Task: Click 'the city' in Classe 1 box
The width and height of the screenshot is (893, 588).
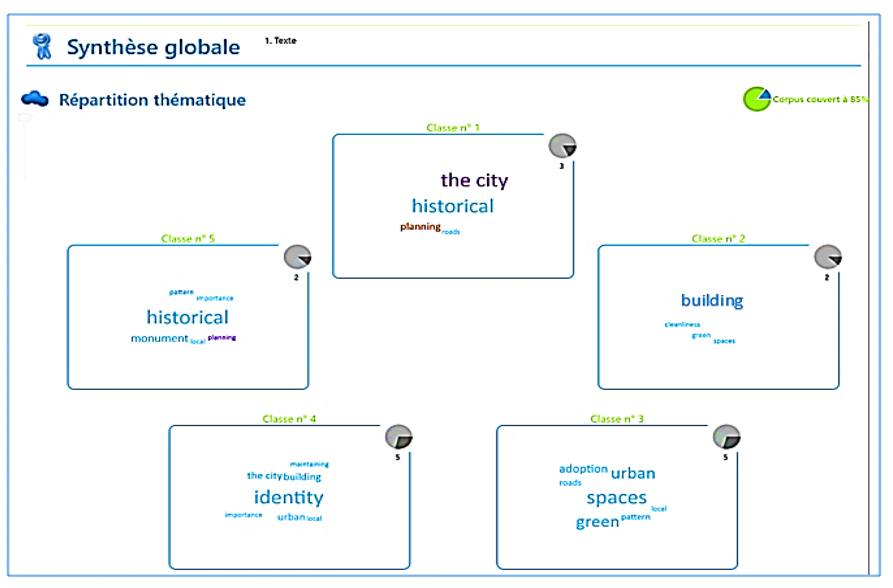Action: pyautogui.click(x=474, y=180)
